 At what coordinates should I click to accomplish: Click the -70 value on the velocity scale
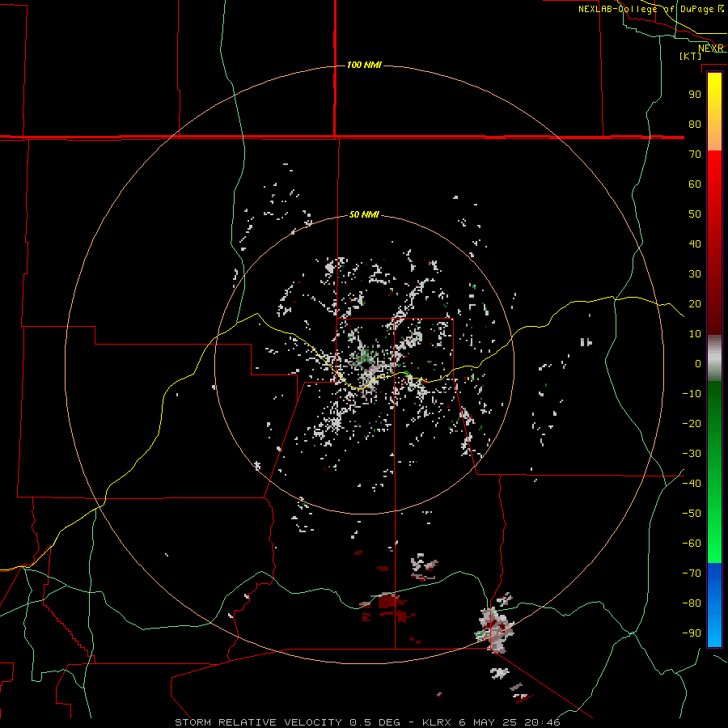[x=692, y=574]
